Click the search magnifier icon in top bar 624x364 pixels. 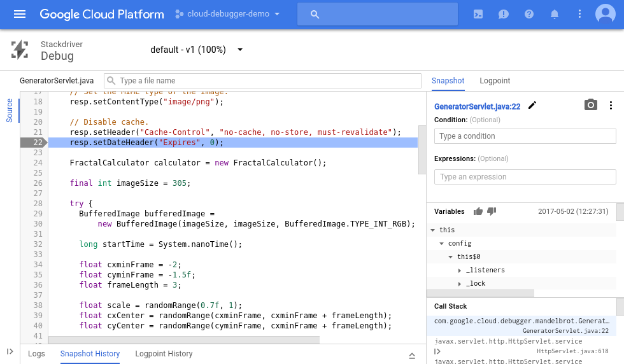coord(315,15)
